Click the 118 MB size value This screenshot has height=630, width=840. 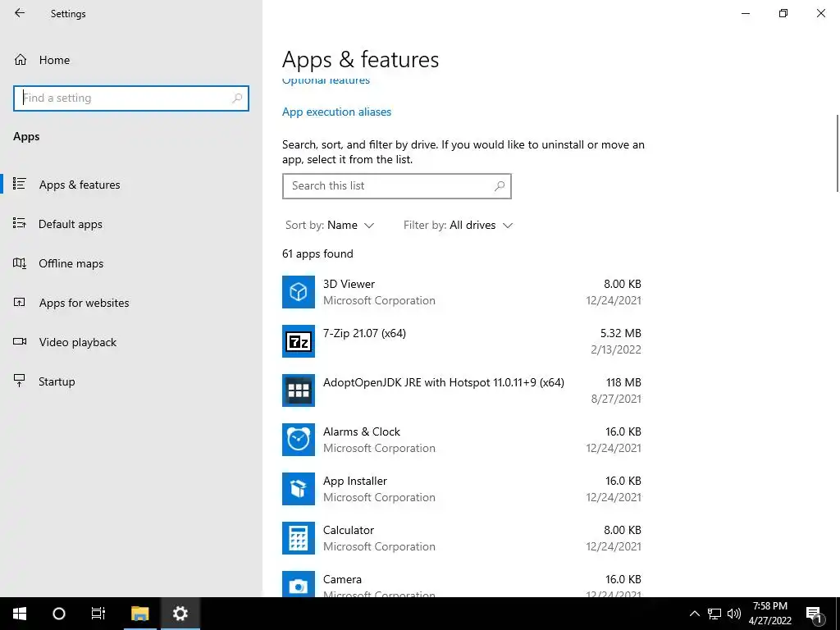coord(623,382)
